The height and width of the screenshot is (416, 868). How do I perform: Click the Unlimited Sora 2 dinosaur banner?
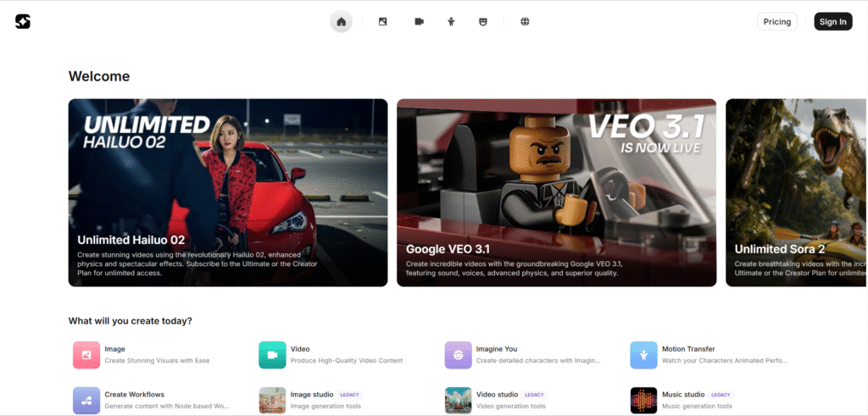[796, 192]
